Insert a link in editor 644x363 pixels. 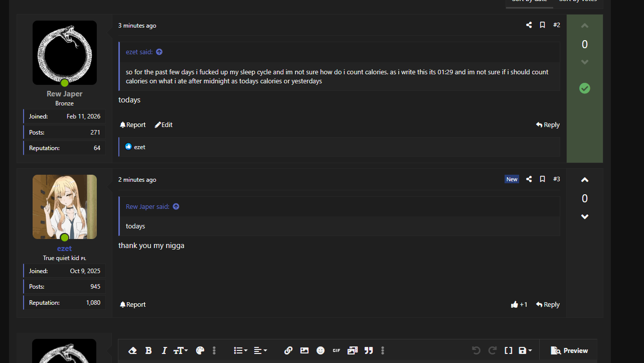pyautogui.click(x=288, y=350)
